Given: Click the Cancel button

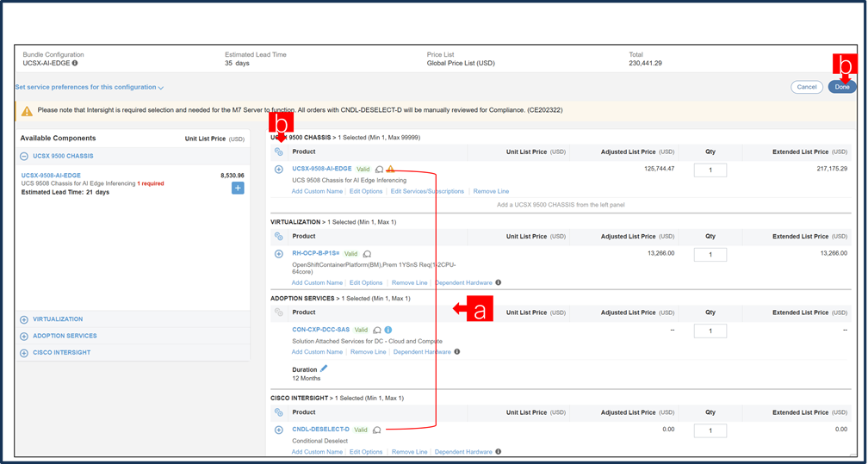Looking at the screenshot, I should [x=807, y=87].
